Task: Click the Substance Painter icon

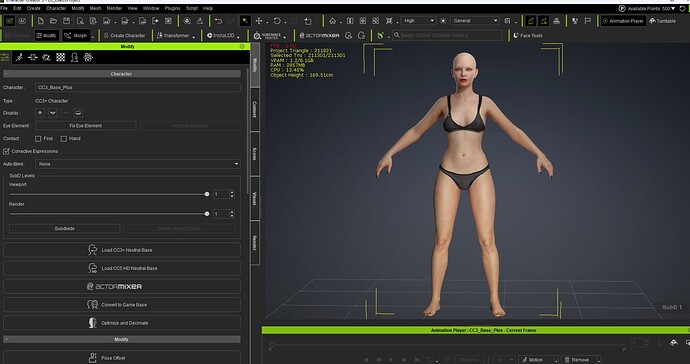Action: click(257, 36)
